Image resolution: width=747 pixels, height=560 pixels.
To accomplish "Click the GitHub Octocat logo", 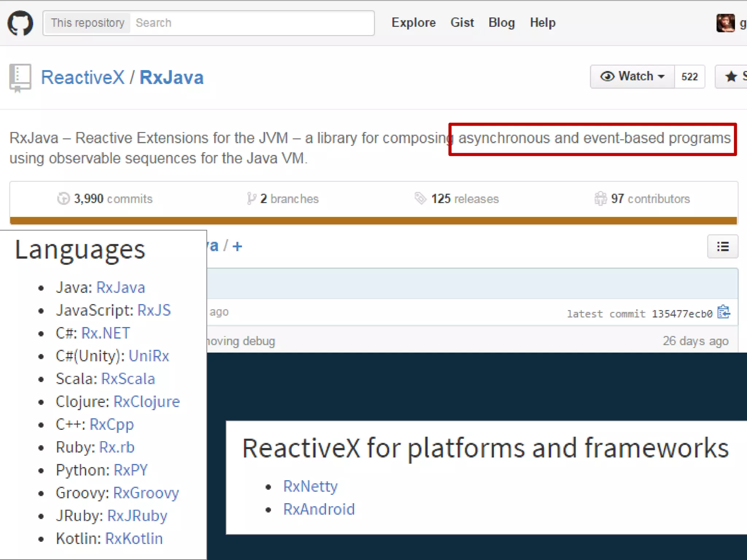I will click(20, 23).
